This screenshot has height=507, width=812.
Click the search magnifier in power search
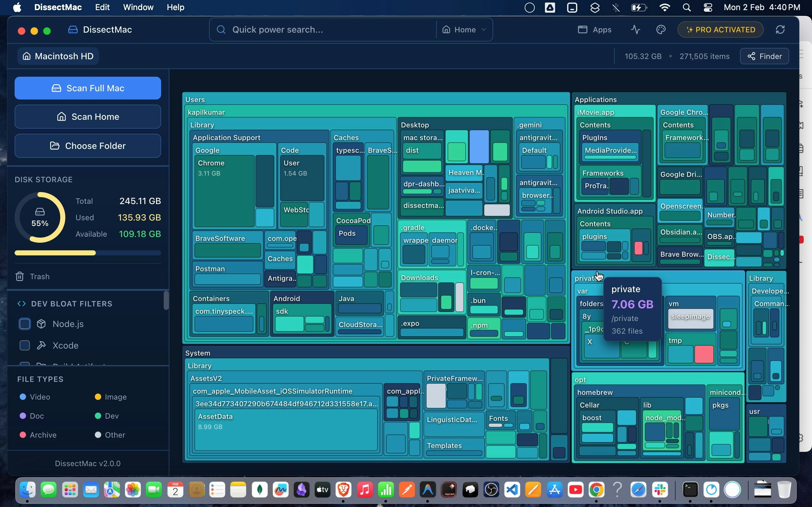click(221, 29)
